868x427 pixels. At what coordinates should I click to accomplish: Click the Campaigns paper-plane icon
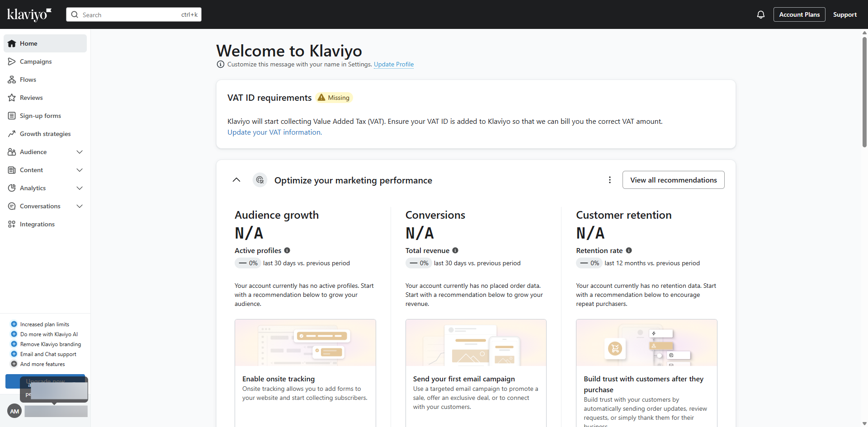tap(12, 61)
